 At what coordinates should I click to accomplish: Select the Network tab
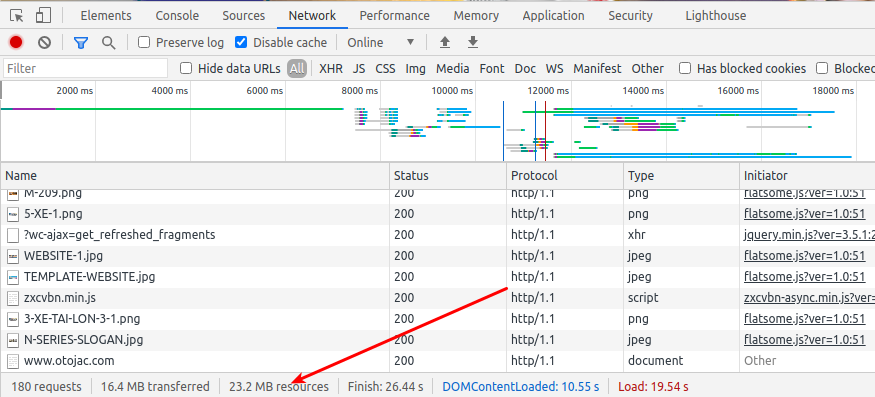(312, 16)
